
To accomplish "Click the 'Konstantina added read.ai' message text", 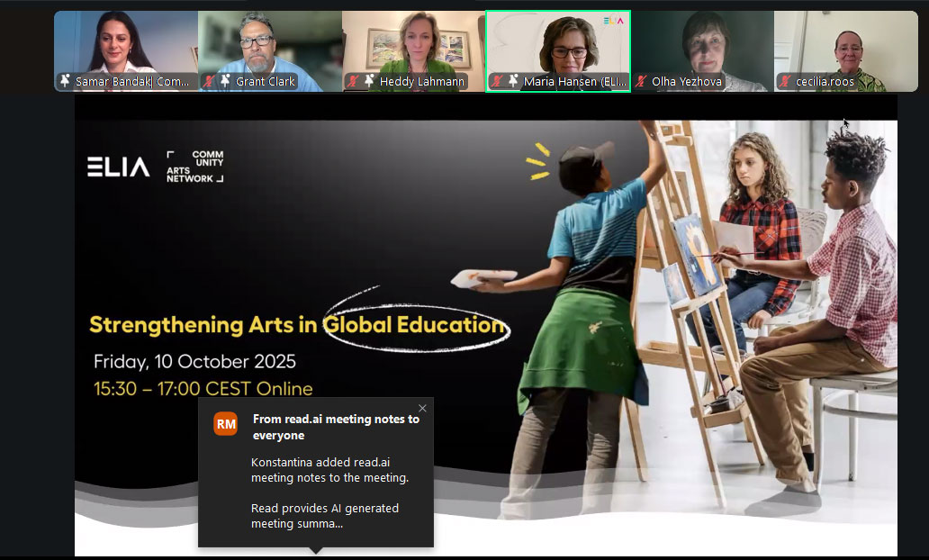I will tap(329, 470).
